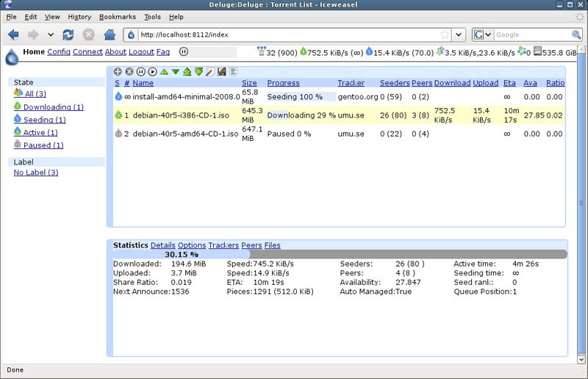Click the 30.15 % progress bar
Screen dimensions: 588x379
click(x=340, y=254)
